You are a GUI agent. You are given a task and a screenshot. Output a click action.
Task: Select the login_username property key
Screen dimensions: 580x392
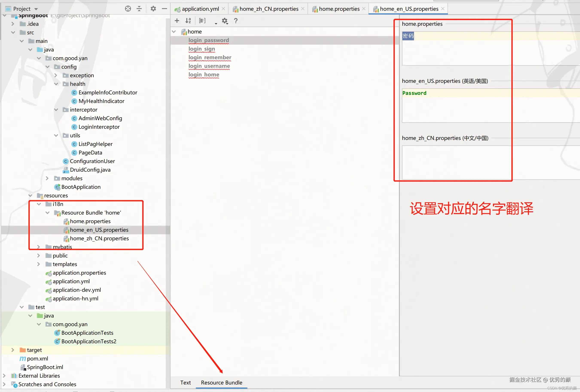pos(209,66)
